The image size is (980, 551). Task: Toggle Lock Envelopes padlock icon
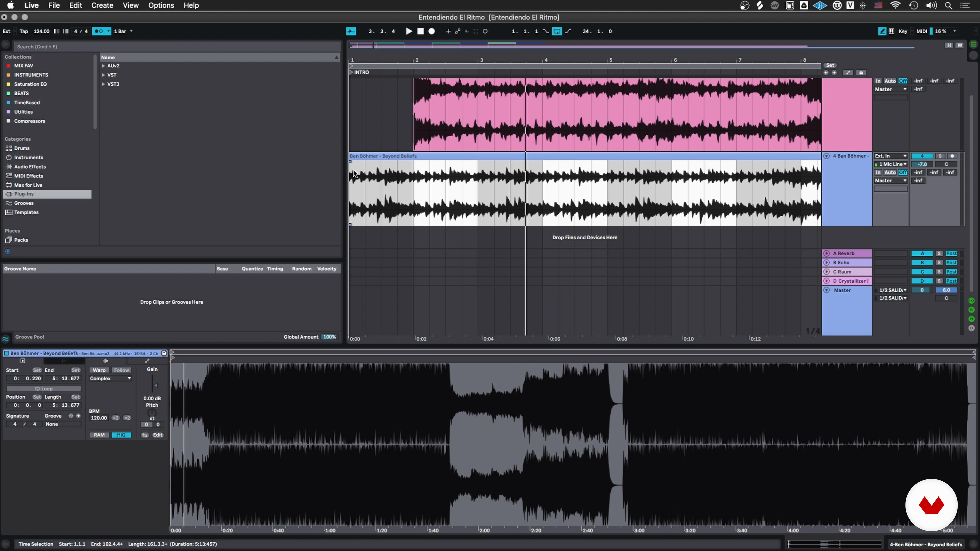(861, 73)
